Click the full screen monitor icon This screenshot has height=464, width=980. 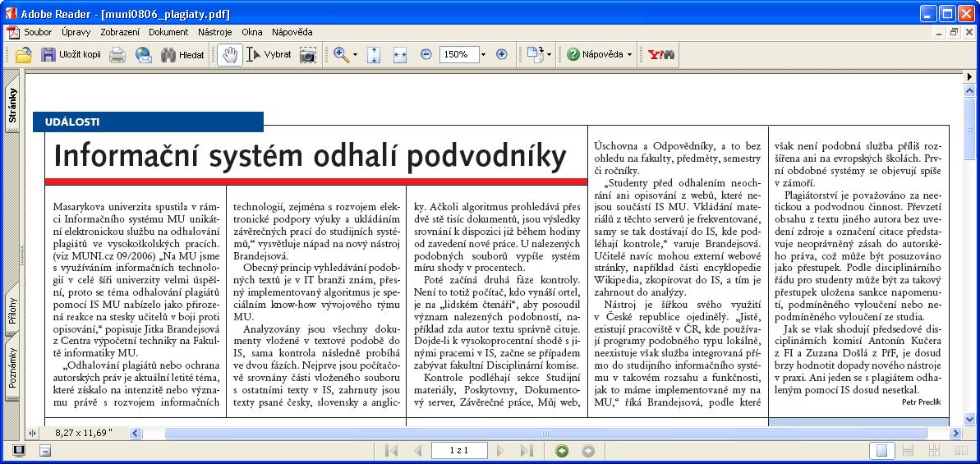coord(20,450)
